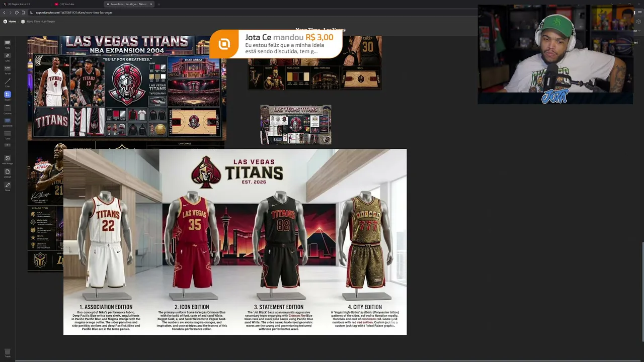Open a new browser tab

[158, 4]
